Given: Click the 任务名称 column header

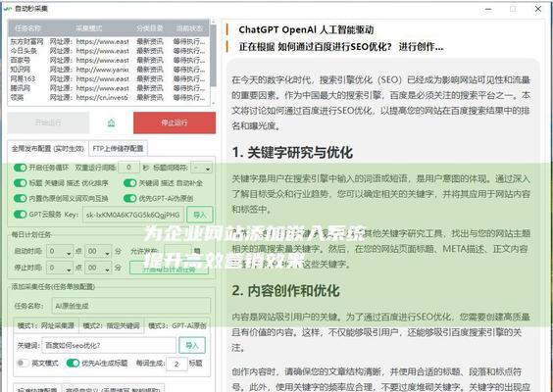Looking at the screenshot, I should 28,28.
